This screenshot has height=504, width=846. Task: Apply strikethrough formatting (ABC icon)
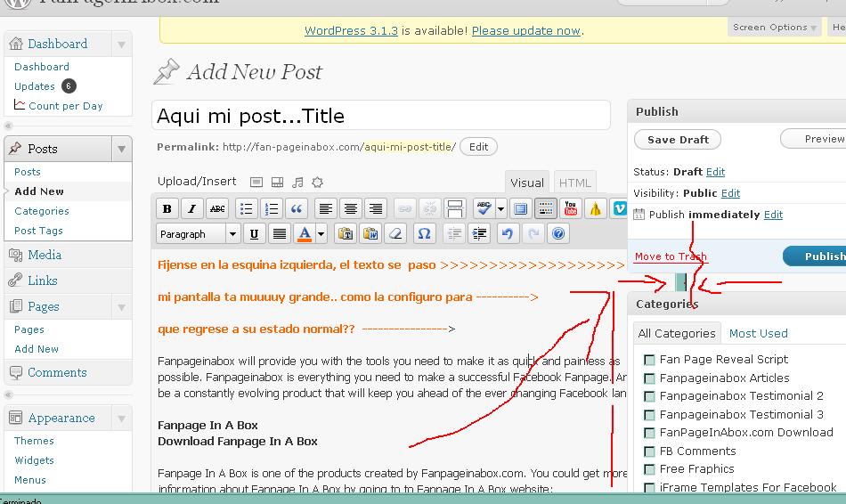[217, 209]
